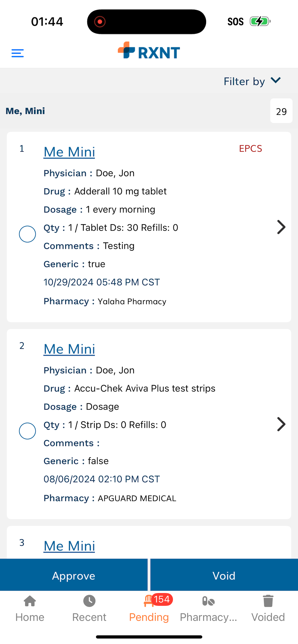Tap the Voided trash icon
This screenshot has width=298, height=644.
coord(268,601)
